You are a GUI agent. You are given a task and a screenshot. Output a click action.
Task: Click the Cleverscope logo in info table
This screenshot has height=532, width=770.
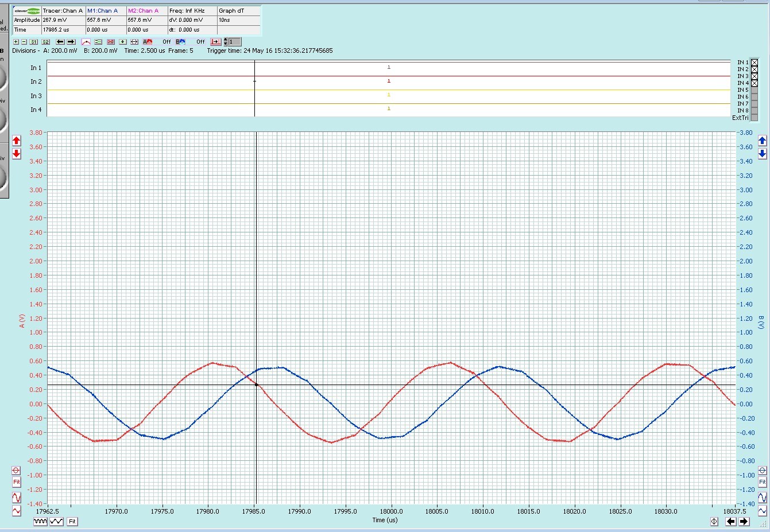click(27, 11)
